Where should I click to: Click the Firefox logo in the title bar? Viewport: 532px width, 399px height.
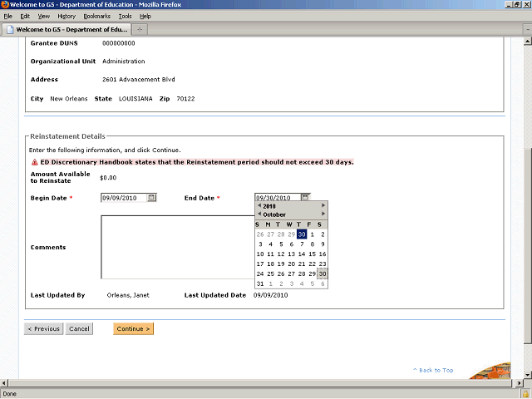point(5,4)
